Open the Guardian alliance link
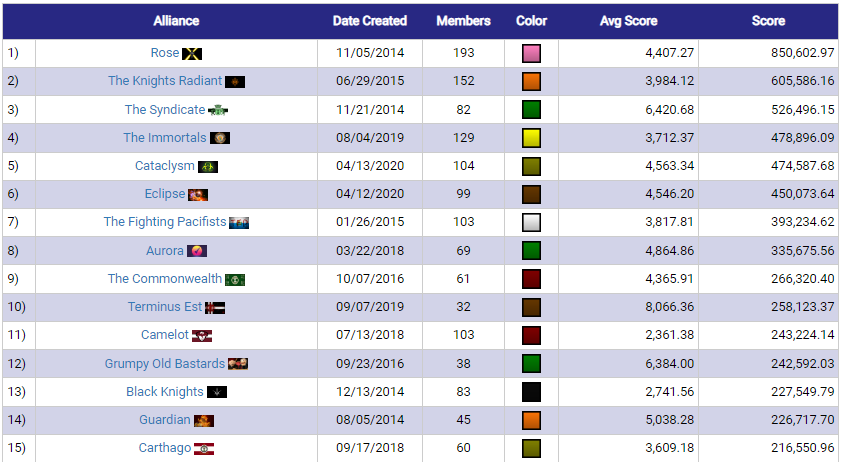Image resolution: width=842 pixels, height=462 pixels. (164, 420)
